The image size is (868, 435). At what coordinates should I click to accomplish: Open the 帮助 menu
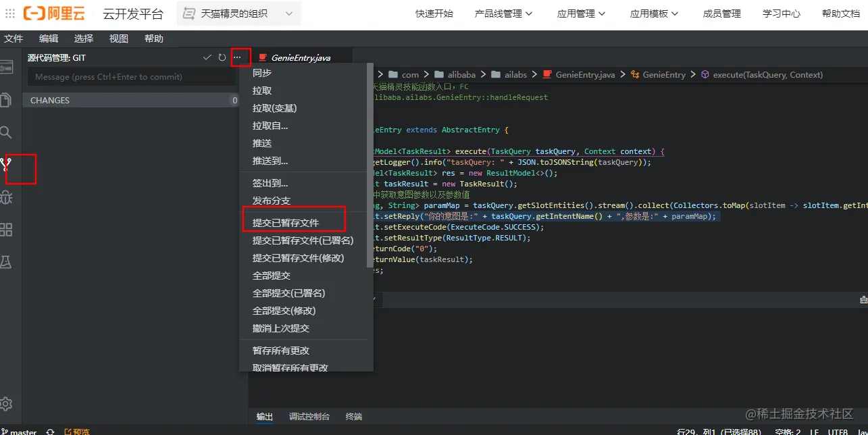[x=154, y=39]
